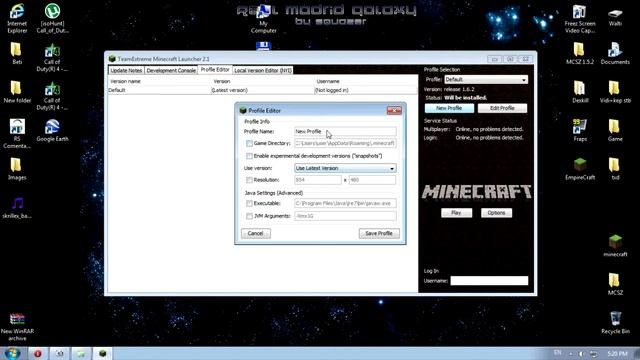640x360 pixels.
Task: Click the Save Profile button
Action: tap(379, 233)
